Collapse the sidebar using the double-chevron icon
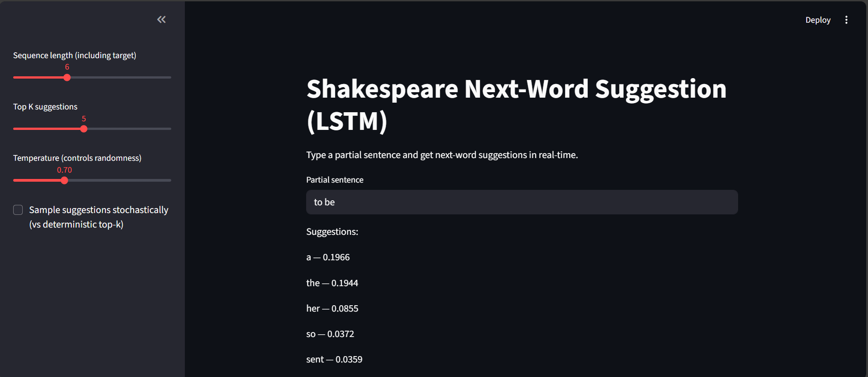This screenshot has height=377, width=868. 161,19
